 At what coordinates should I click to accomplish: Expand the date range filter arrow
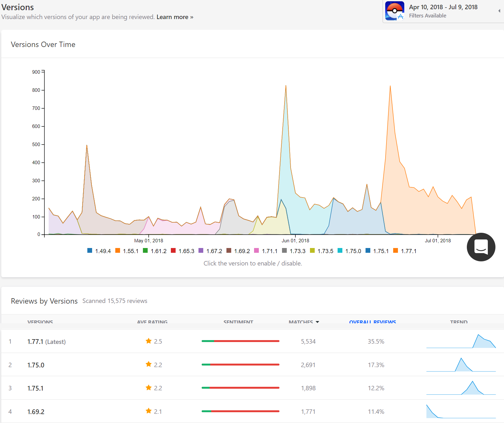499,11
